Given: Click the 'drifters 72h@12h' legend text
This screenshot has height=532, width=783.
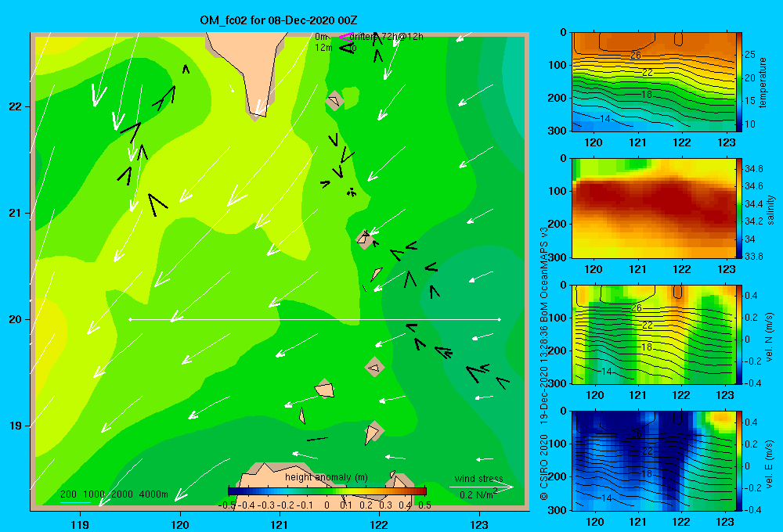Looking at the screenshot, I should (387, 37).
